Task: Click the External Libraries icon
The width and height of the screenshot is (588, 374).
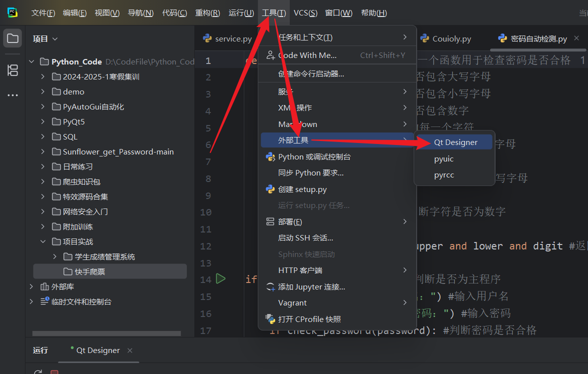Action: [x=44, y=286]
